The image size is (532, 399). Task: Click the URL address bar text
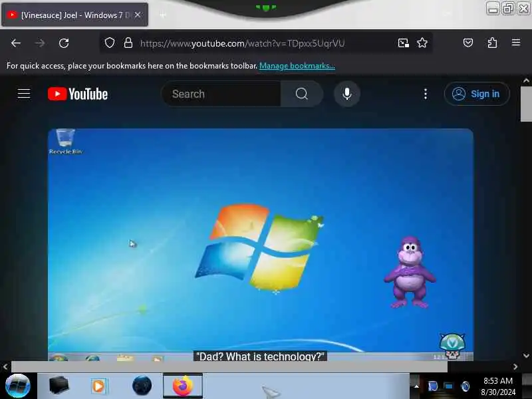tap(242, 43)
